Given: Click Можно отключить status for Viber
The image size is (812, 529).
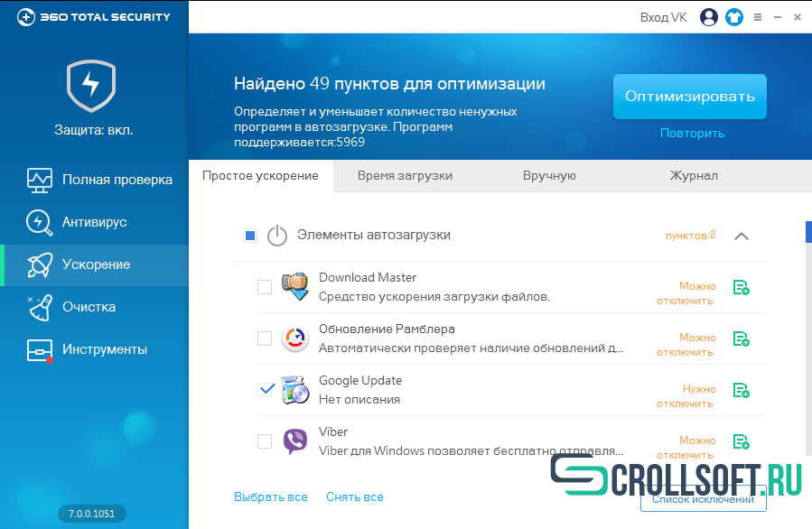Looking at the screenshot, I should pyautogui.click(x=686, y=448).
